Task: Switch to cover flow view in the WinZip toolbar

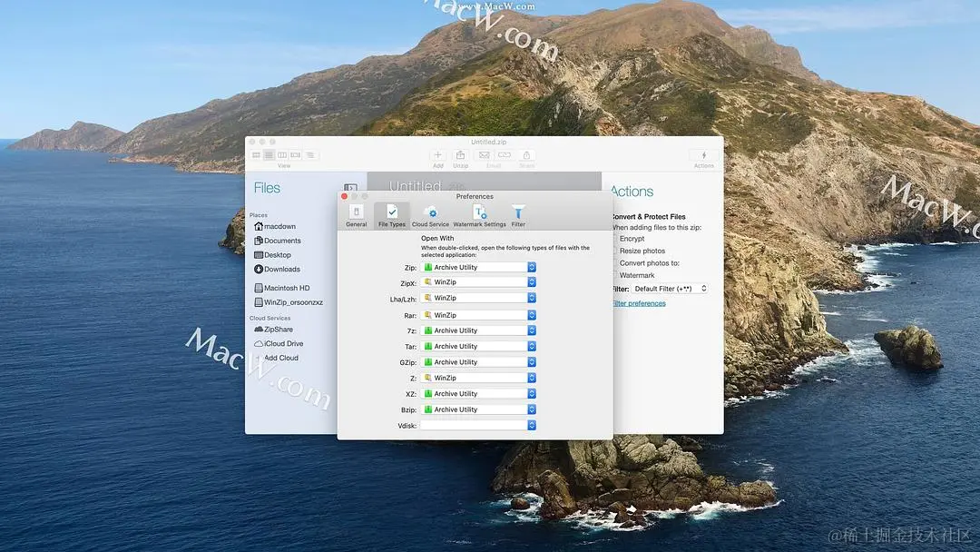Action: click(x=296, y=155)
